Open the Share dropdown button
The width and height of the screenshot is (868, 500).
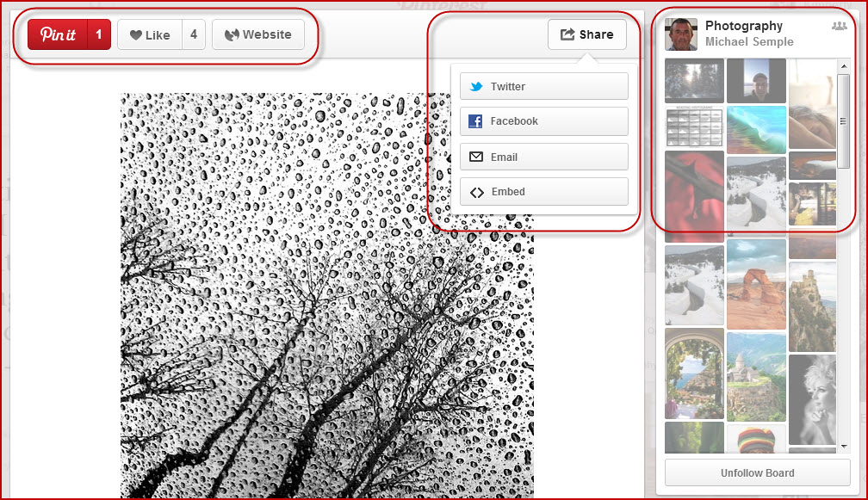point(587,34)
